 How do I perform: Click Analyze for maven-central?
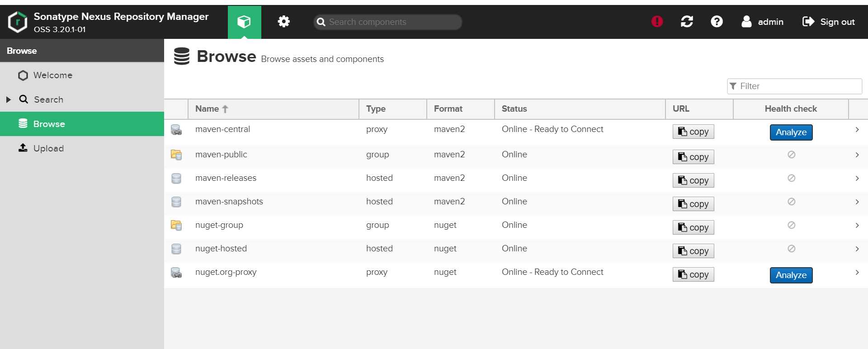tap(791, 132)
